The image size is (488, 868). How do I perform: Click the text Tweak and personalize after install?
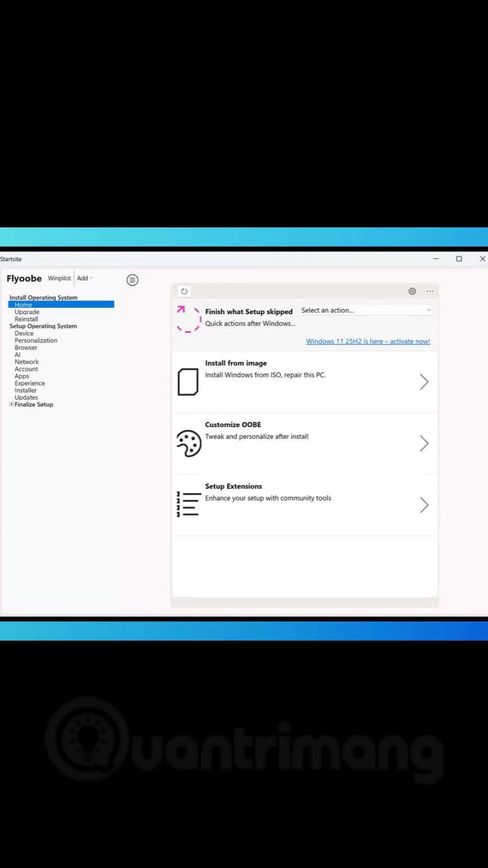(257, 436)
